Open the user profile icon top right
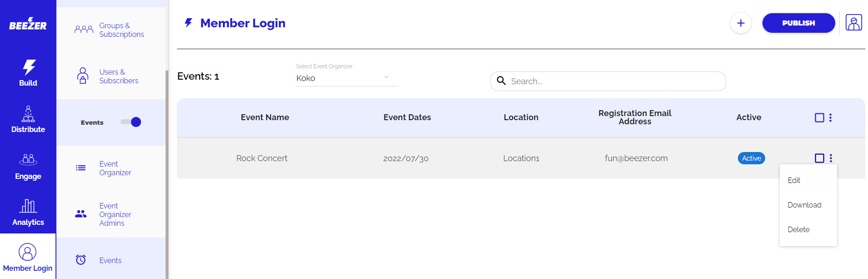The image size is (868, 279). click(x=853, y=23)
